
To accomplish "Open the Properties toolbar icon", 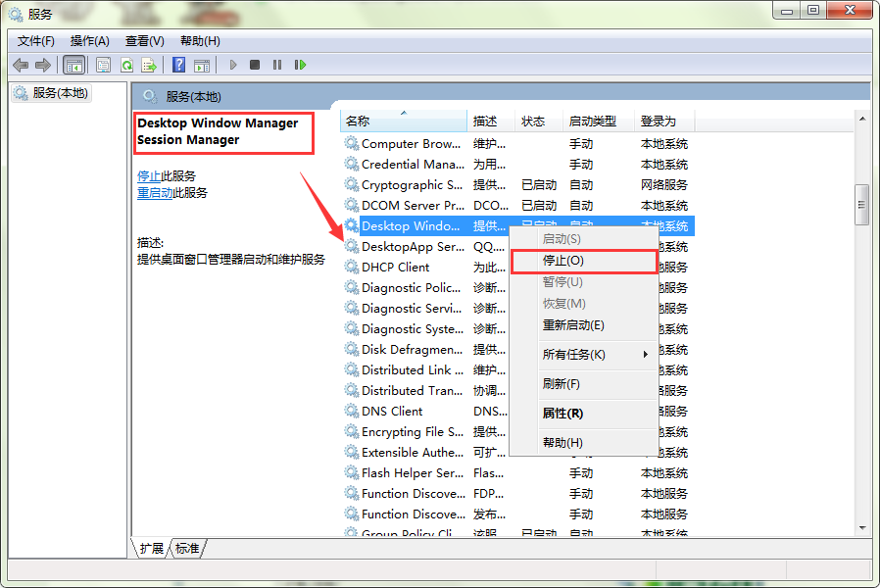I will coord(103,65).
